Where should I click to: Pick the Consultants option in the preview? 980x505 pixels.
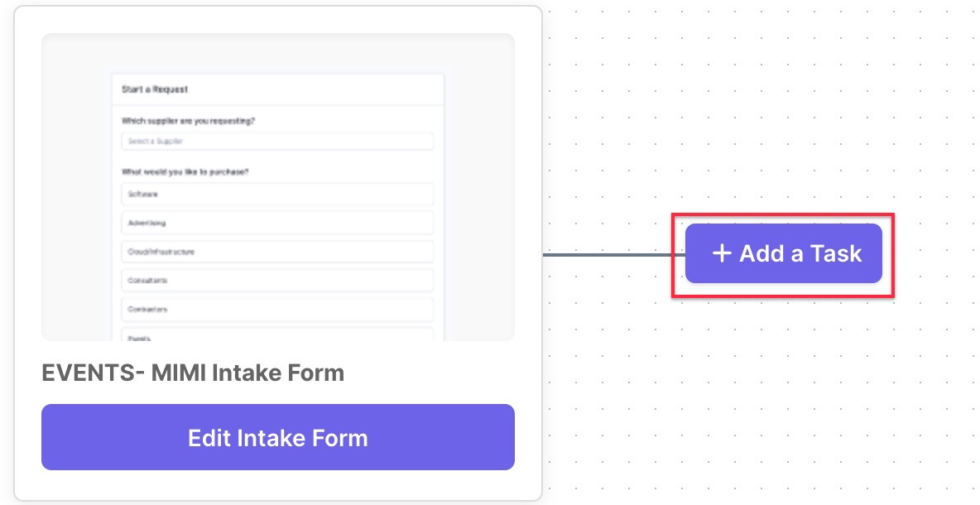point(277,281)
